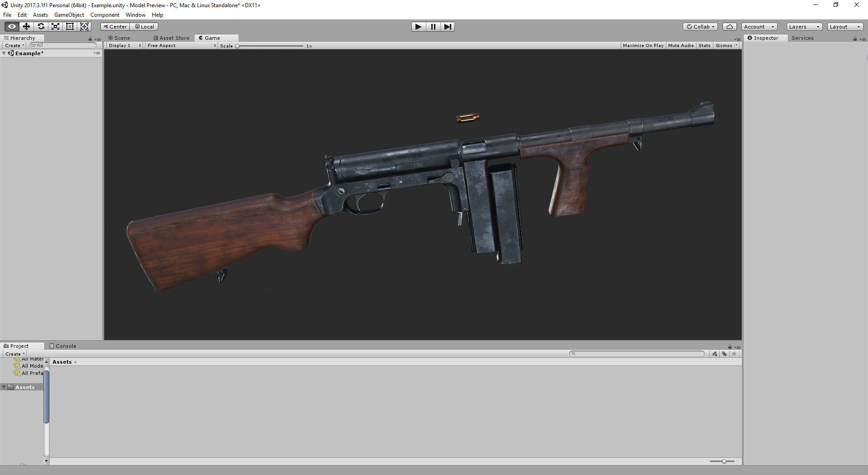Open the Layout dropdown
The image size is (868, 475).
(x=845, y=27)
